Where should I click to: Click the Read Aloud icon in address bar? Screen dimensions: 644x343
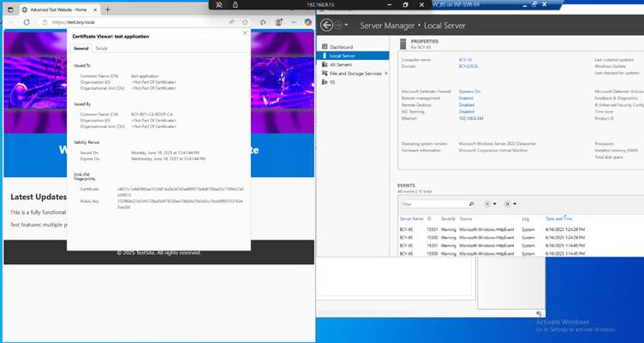[231, 21]
